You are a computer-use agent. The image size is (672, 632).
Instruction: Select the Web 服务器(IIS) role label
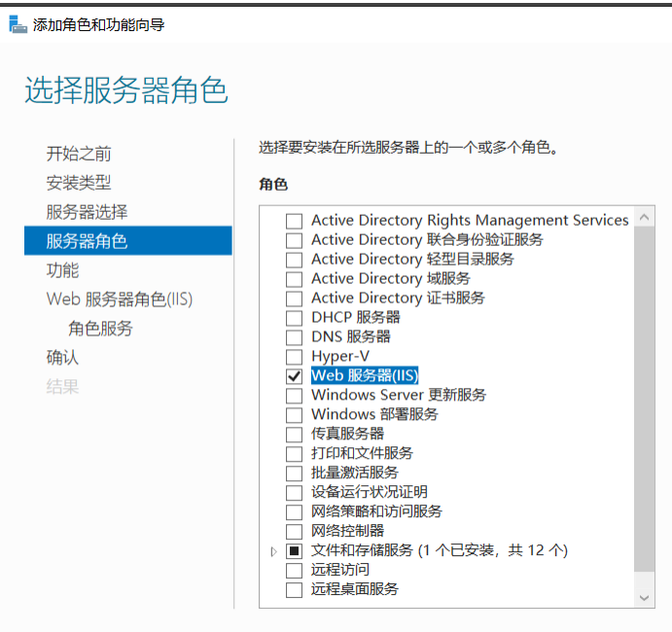point(365,375)
